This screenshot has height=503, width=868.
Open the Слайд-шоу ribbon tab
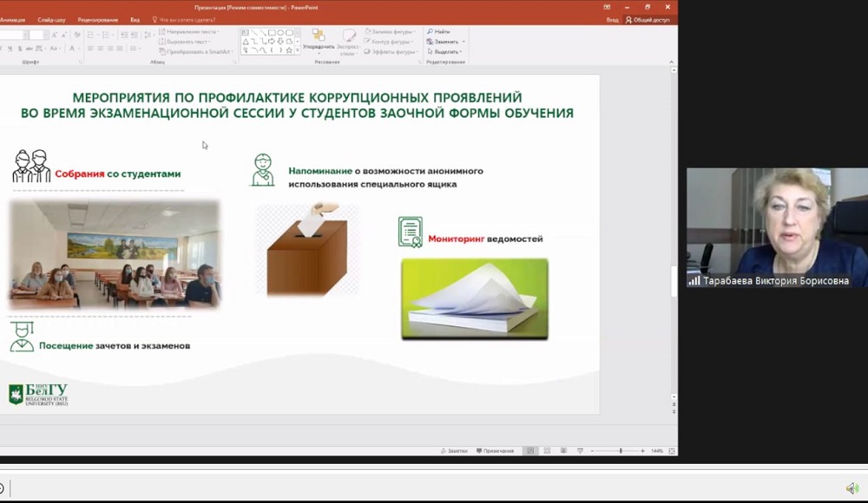click(x=51, y=19)
